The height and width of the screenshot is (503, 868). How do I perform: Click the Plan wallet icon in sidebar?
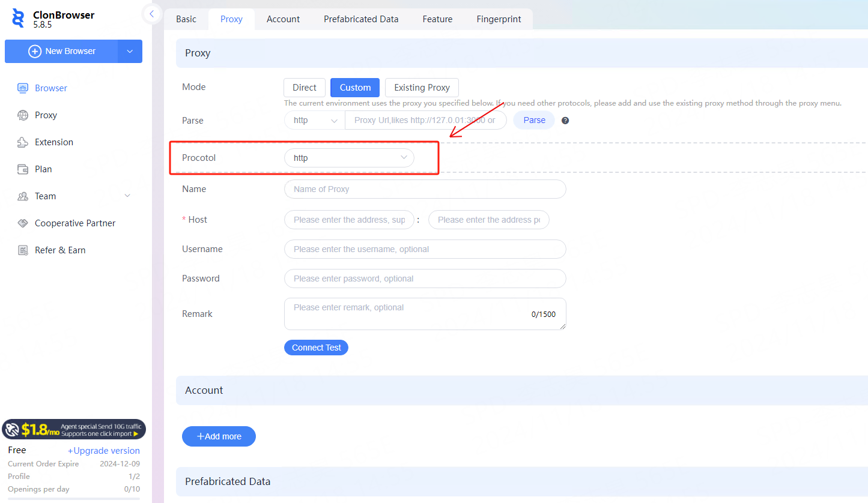point(23,169)
